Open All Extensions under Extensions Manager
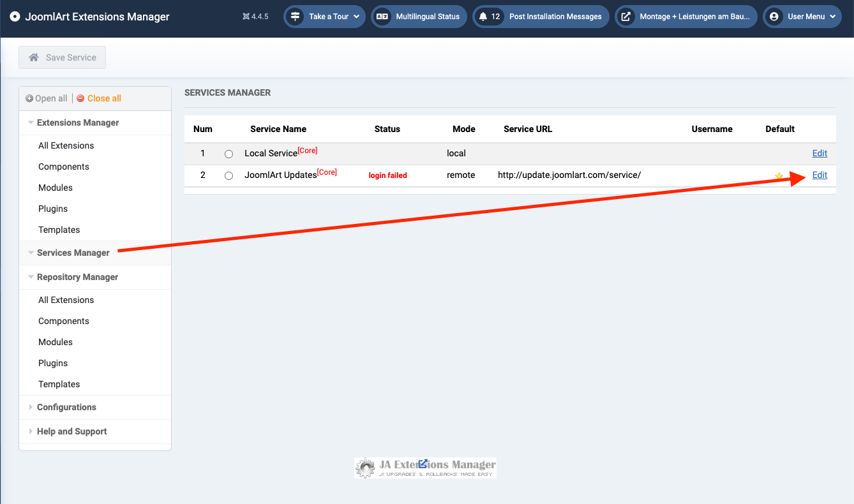Viewport: 854px width, 504px height. pos(66,145)
